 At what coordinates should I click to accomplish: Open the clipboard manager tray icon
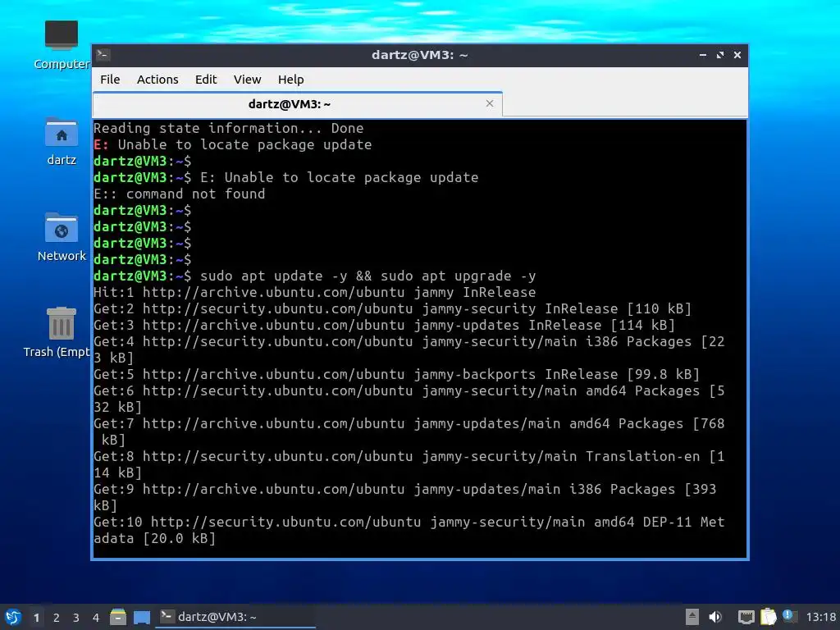pyautogui.click(x=768, y=617)
